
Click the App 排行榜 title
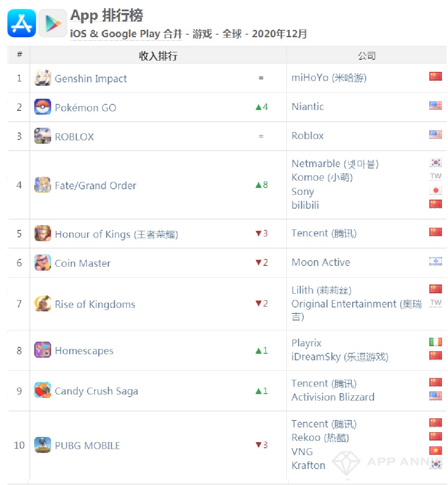pyautogui.click(x=107, y=16)
